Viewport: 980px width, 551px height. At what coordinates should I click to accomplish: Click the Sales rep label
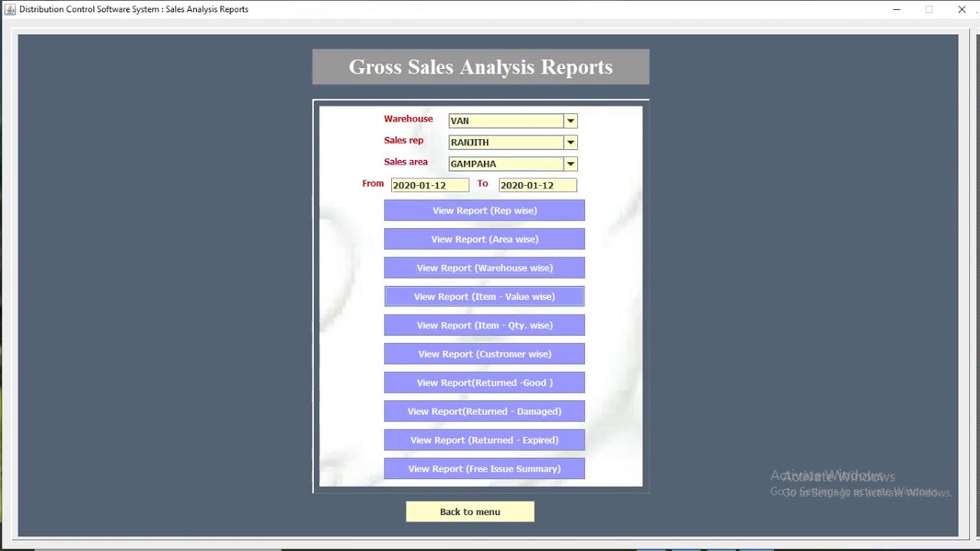pos(403,140)
